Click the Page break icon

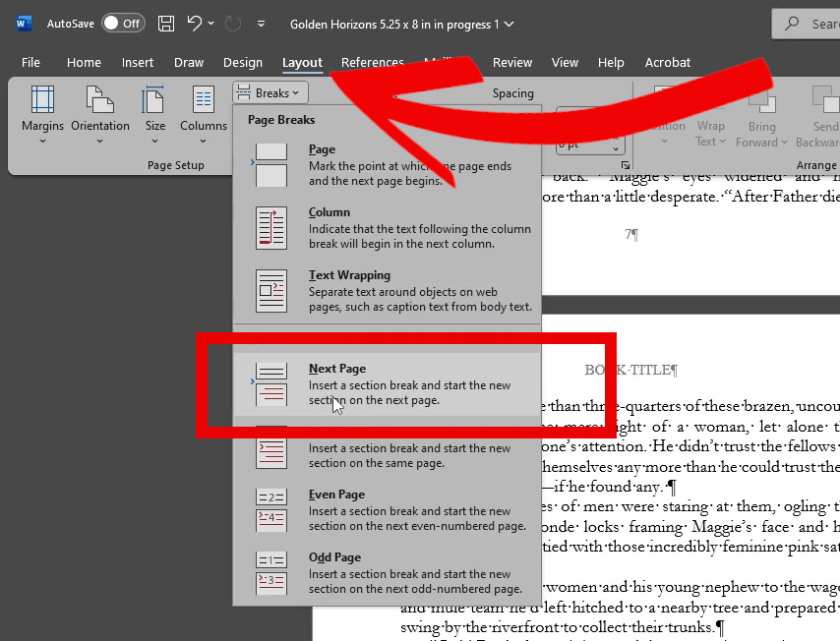pyautogui.click(x=271, y=165)
